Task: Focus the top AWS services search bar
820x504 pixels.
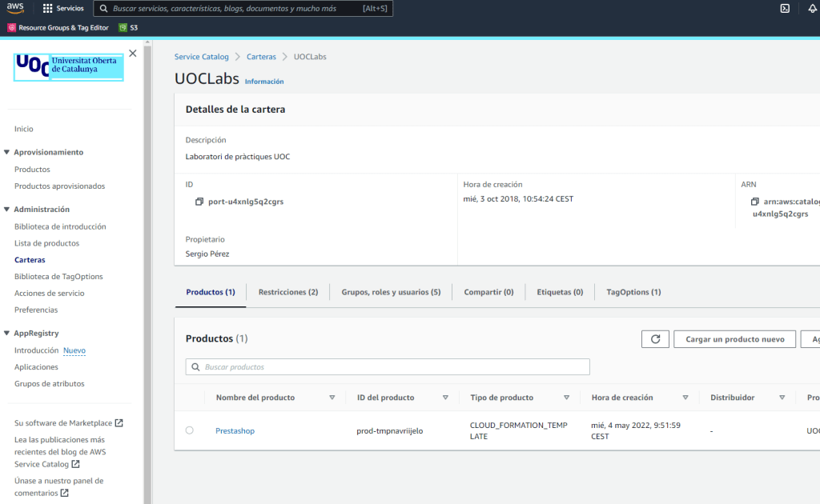Action: pyautogui.click(x=243, y=8)
